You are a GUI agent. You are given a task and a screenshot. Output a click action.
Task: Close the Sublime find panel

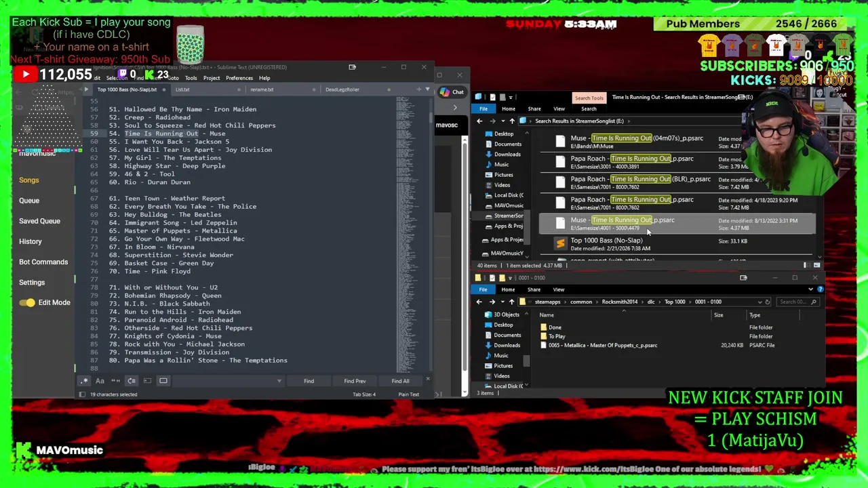click(x=427, y=380)
